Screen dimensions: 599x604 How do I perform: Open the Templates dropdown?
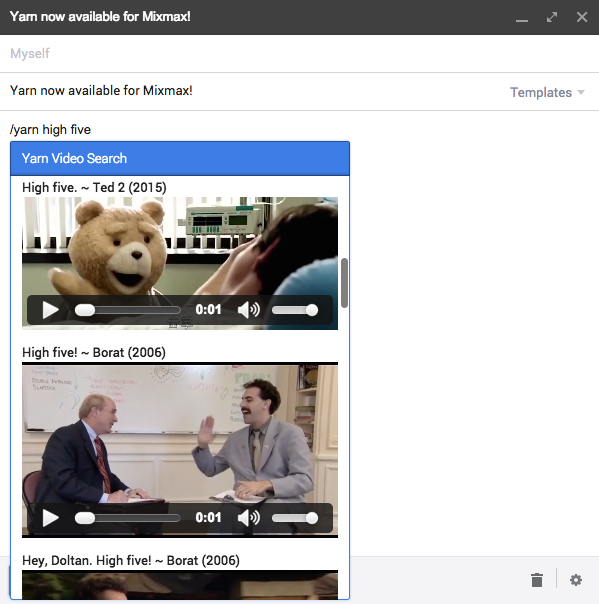pos(547,92)
